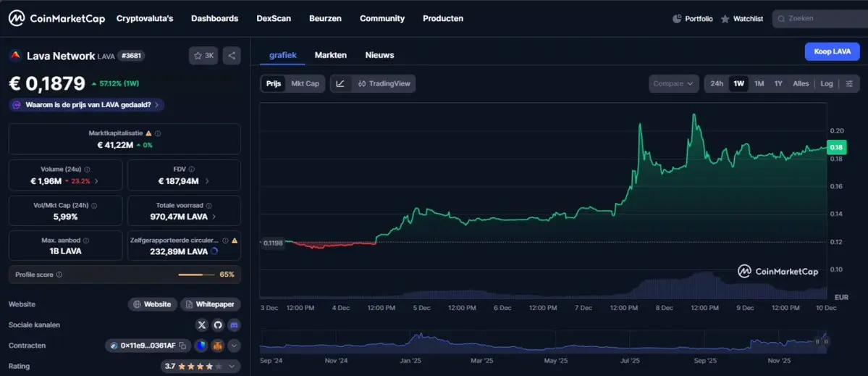Share the Lava Network page

[232, 55]
